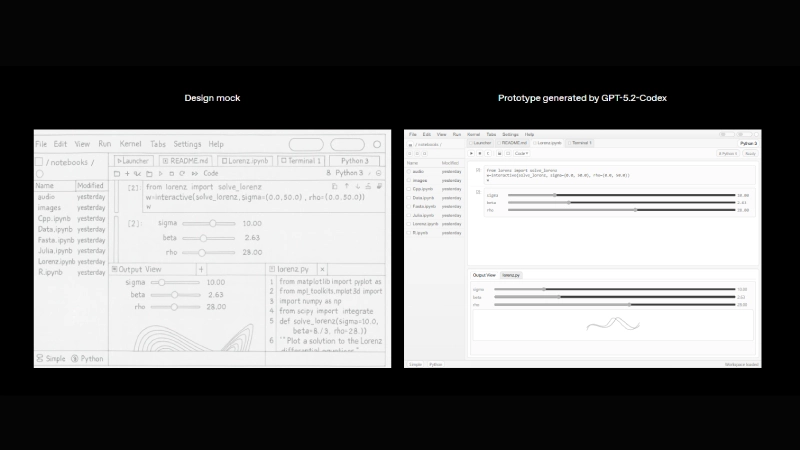Click the move cell up arrow in mock cell
The height and width of the screenshot is (450, 800).
[346, 187]
